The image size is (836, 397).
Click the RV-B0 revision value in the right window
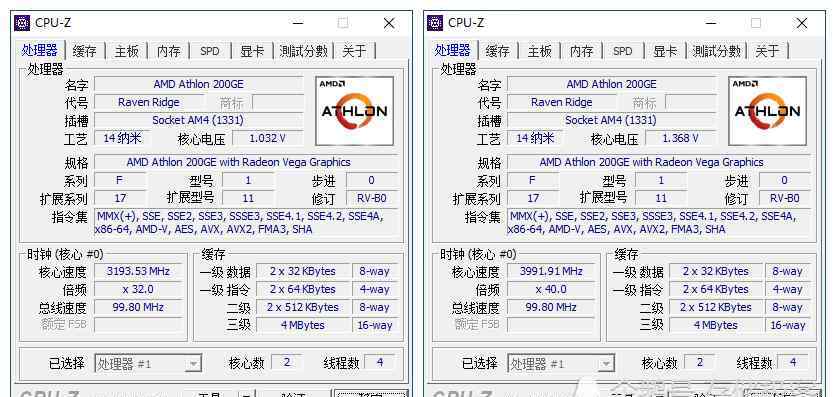click(785, 198)
